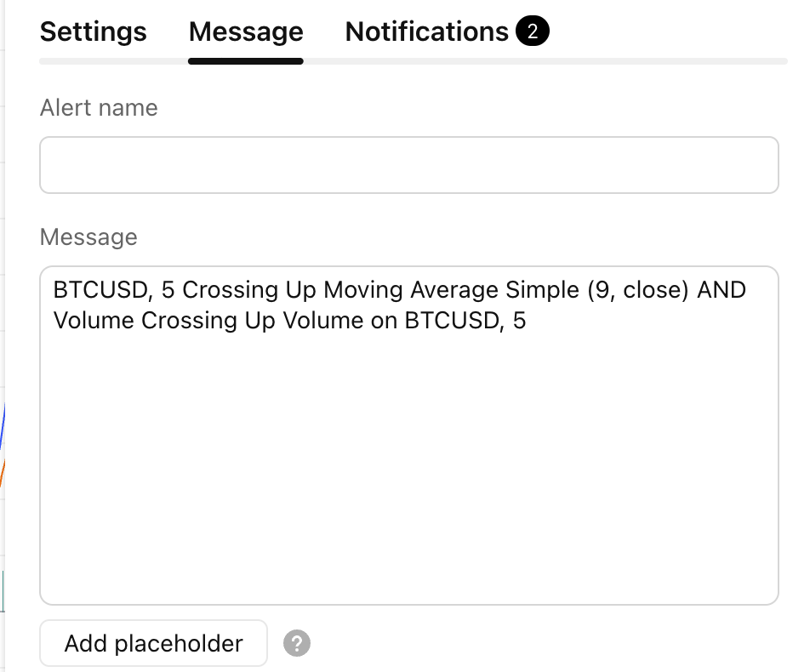Select the Message tab
The image size is (810, 672).
tap(246, 32)
